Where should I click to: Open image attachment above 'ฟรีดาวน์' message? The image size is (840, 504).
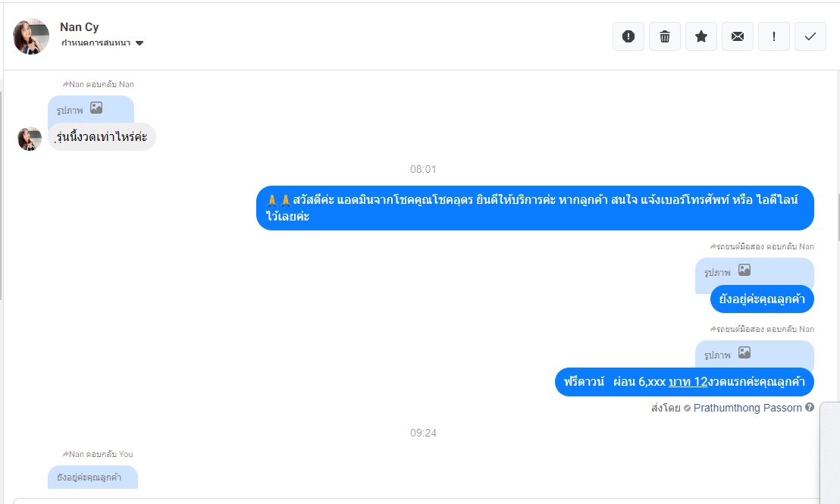(754, 355)
